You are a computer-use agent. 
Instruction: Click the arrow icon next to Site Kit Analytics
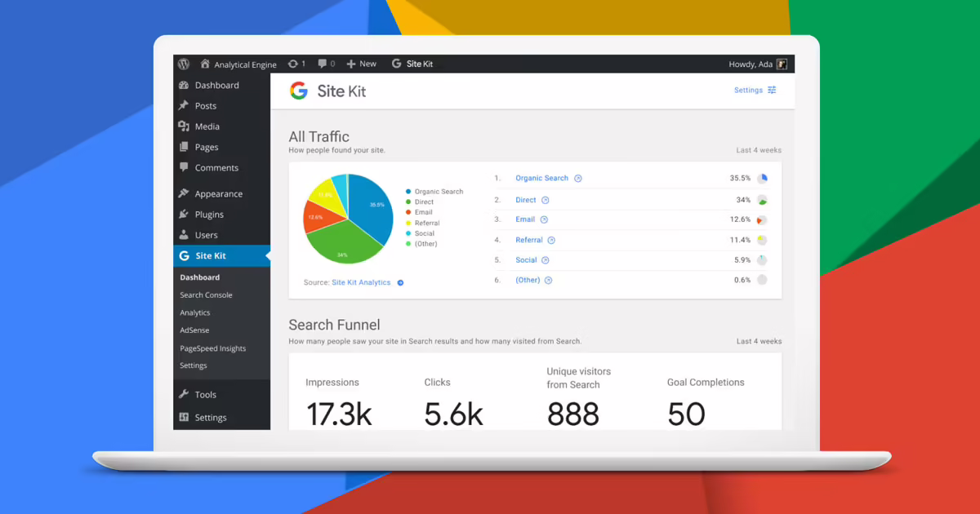[400, 283]
